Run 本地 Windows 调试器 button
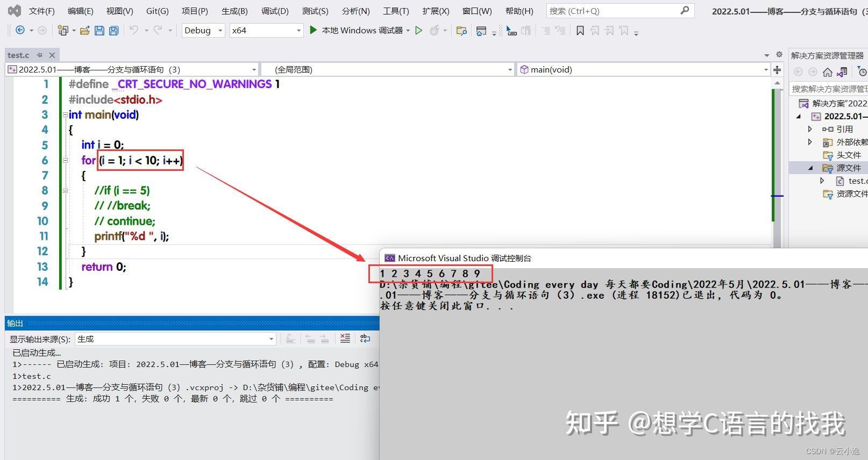This screenshot has width=868, height=460. pos(356,31)
